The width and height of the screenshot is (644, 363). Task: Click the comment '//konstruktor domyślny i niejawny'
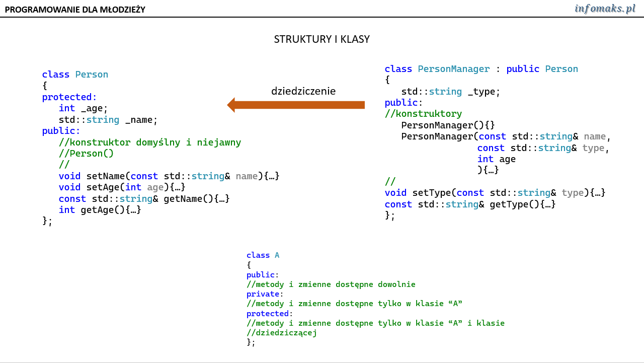click(x=150, y=142)
